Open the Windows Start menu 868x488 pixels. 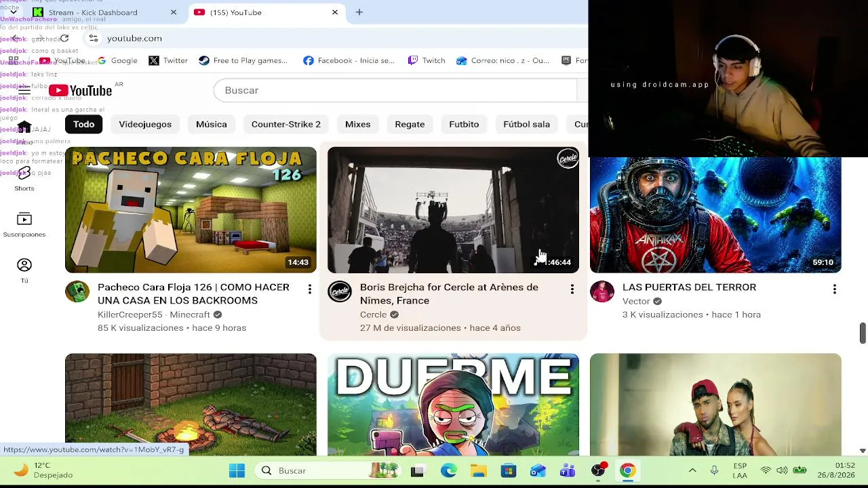click(x=237, y=470)
